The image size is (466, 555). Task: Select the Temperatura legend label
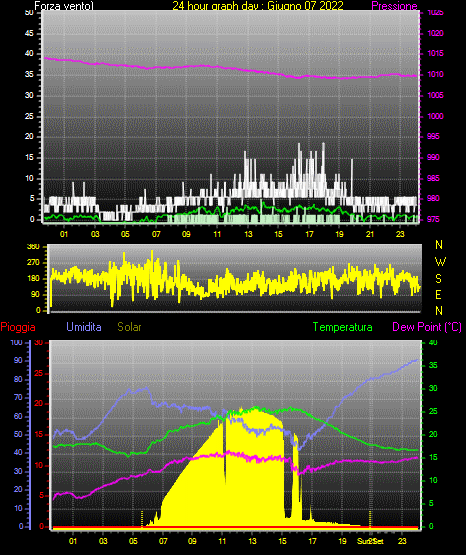click(x=343, y=327)
